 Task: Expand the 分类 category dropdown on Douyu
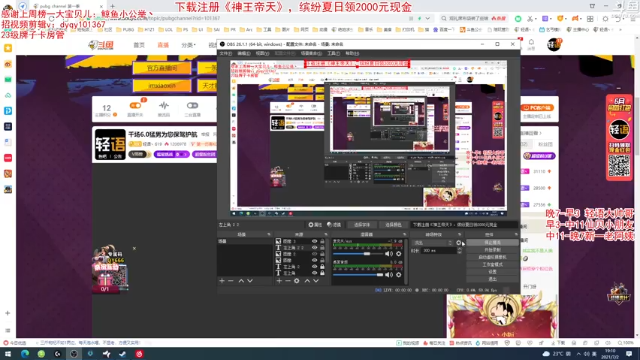point(188,45)
